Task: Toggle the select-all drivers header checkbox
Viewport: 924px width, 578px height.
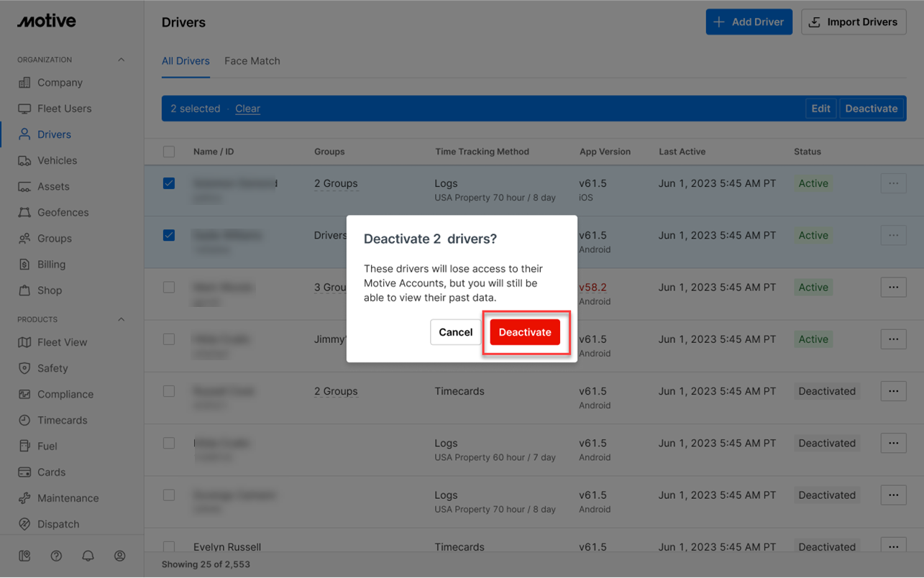Action: 169,152
